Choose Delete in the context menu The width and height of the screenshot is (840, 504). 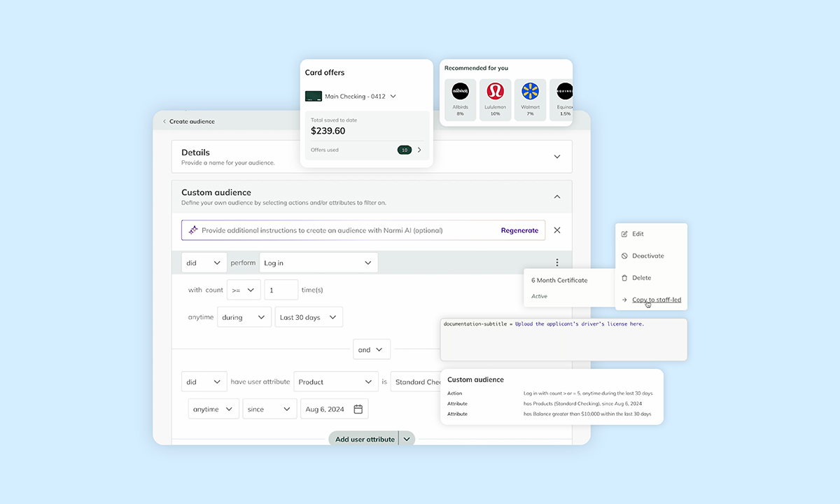[651, 278]
